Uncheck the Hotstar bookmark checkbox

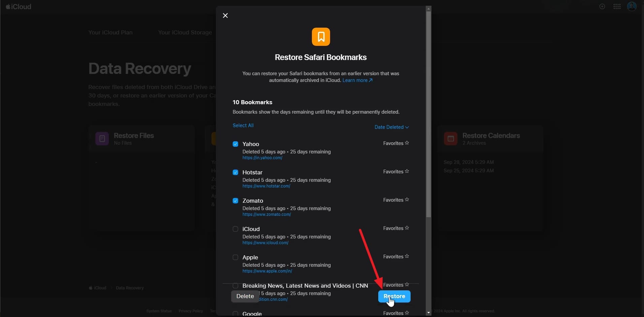(235, 172)
